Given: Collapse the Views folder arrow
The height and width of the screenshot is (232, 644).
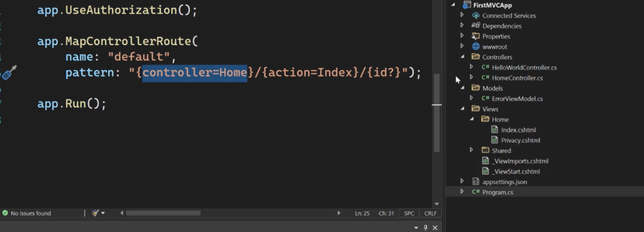Looking at the screenshot, I should tap(462, 108).
